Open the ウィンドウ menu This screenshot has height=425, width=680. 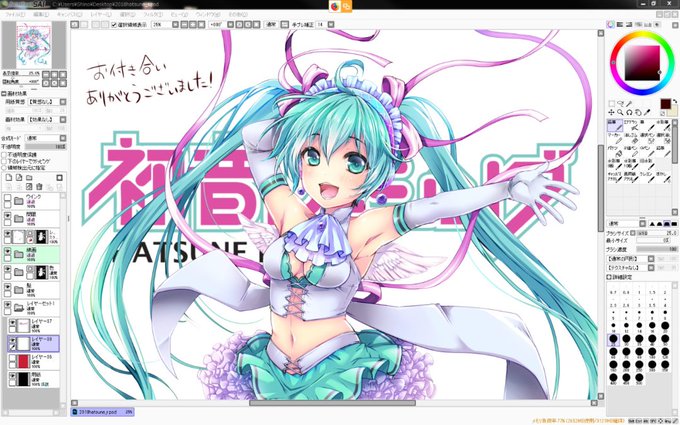click(208, 14)
